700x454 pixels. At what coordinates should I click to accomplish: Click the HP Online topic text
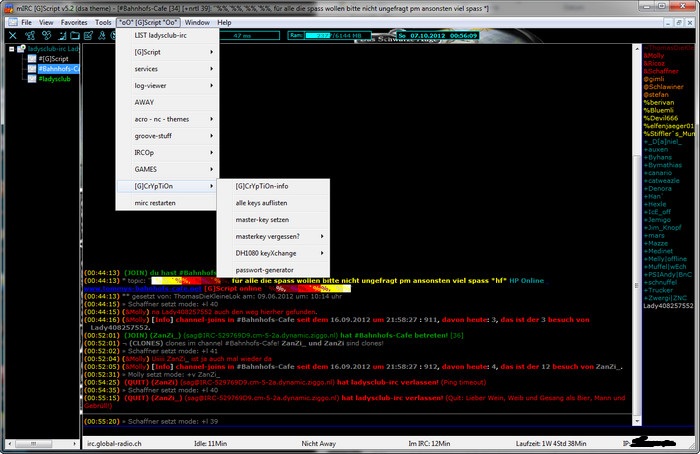(526, 280)
